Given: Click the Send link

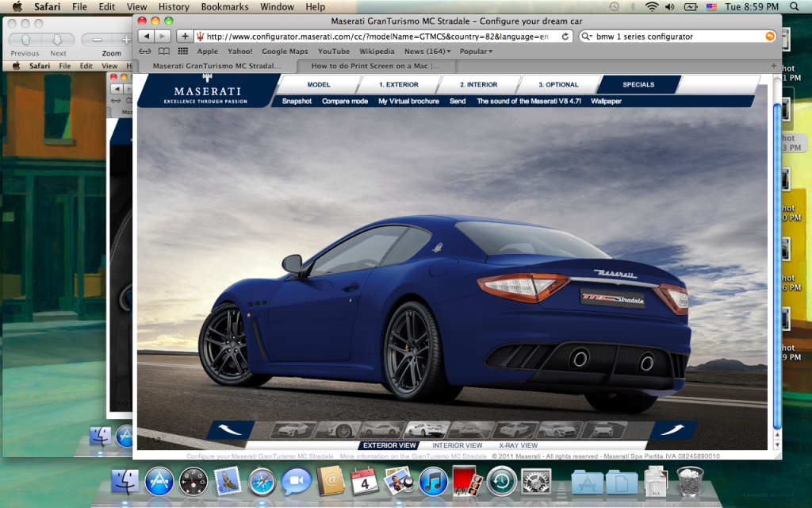Looking at the screenshot, I should (x=458, y=101).
